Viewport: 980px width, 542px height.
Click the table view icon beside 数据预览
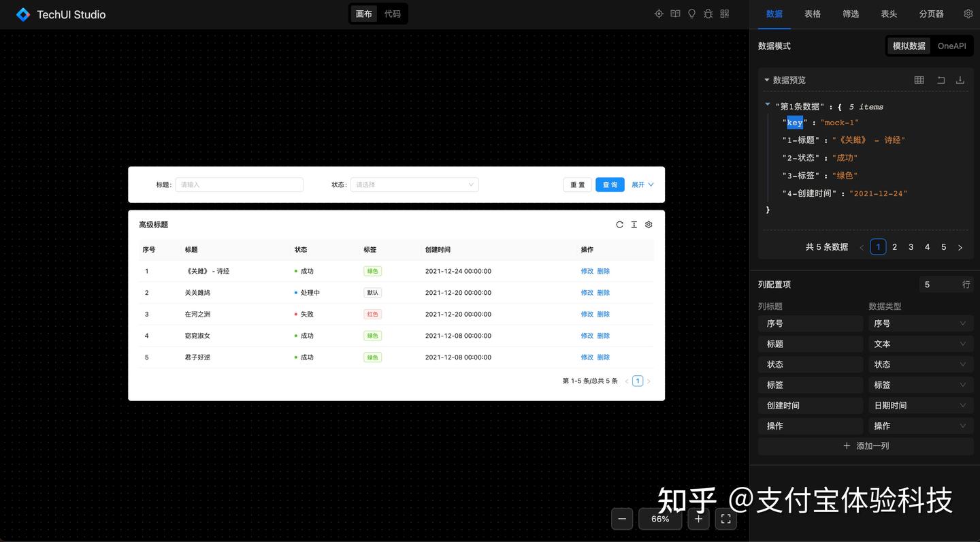pos(919,80)
